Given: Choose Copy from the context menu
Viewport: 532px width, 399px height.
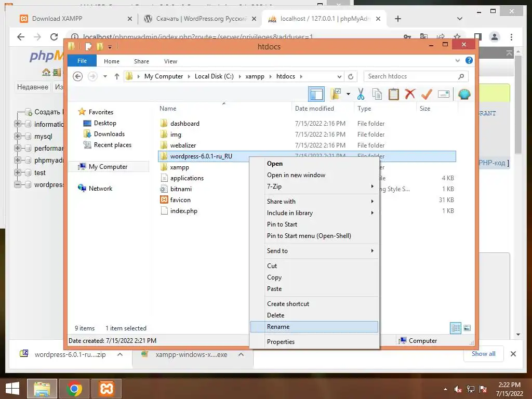Looking at the screenshot, I should 314,277.
